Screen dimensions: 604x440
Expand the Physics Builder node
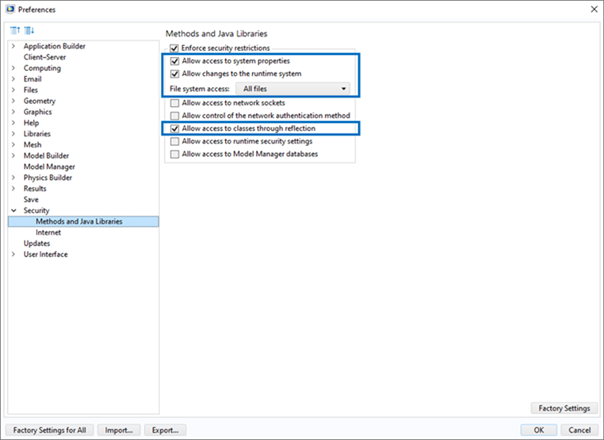pos(13,178)
